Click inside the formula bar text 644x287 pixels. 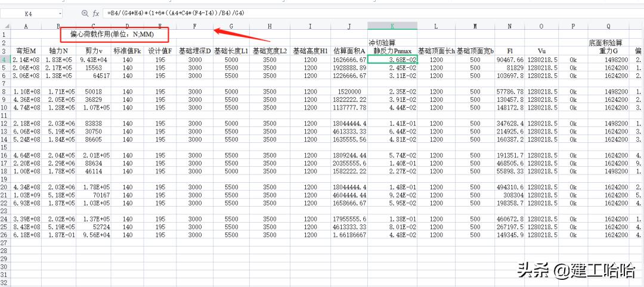(239, 13)
